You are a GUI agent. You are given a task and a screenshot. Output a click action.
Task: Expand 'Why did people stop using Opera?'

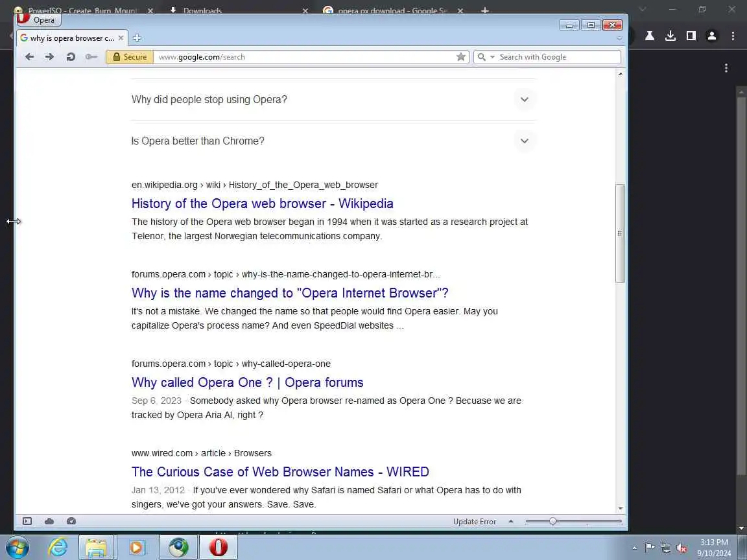tap(333, 100)
